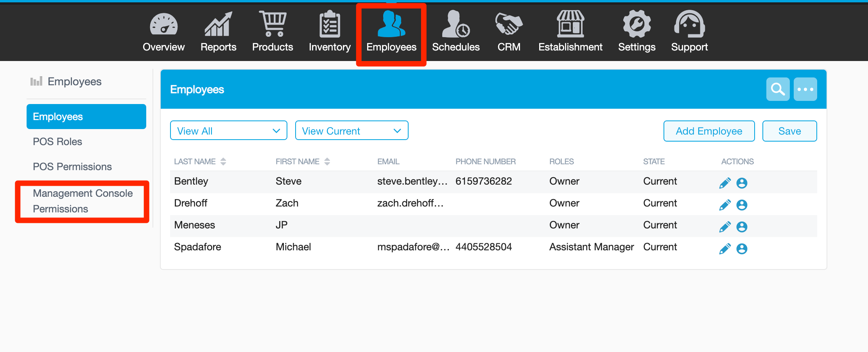This screenshot has width=868, height=352.
Task: Expand the View Current dropdown
Action: click(352, 131)
